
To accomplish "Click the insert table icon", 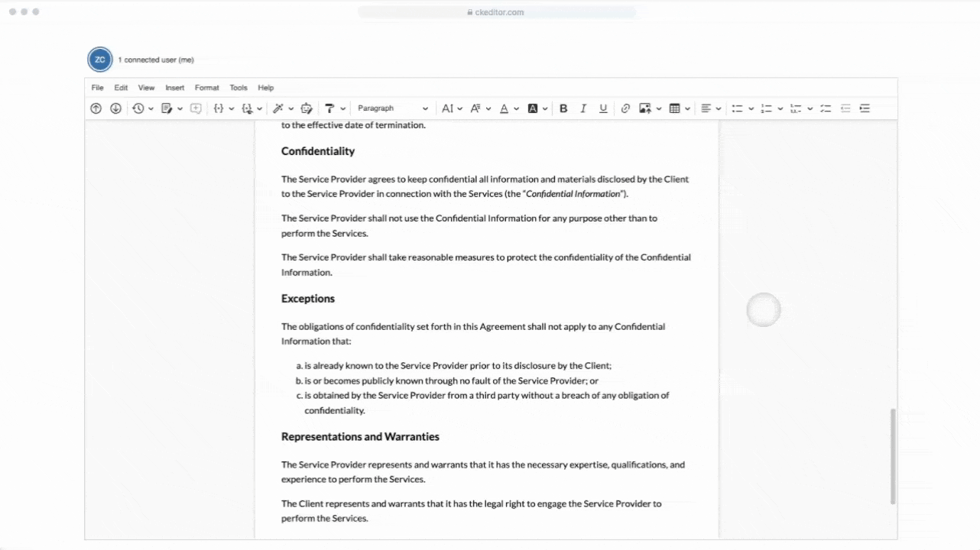I will click(674, 108).
